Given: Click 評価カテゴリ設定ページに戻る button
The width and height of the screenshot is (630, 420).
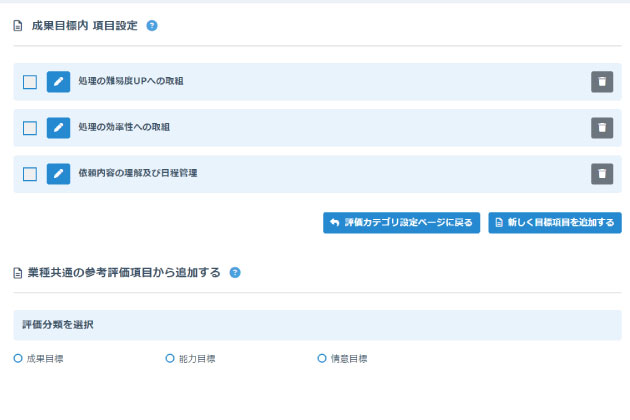Looking at the screenshot, I should tap(401, 222).
